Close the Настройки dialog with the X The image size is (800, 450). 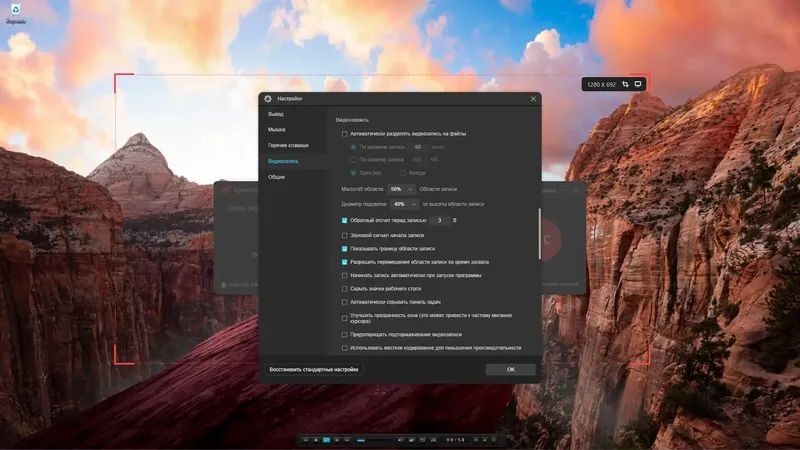533,98
